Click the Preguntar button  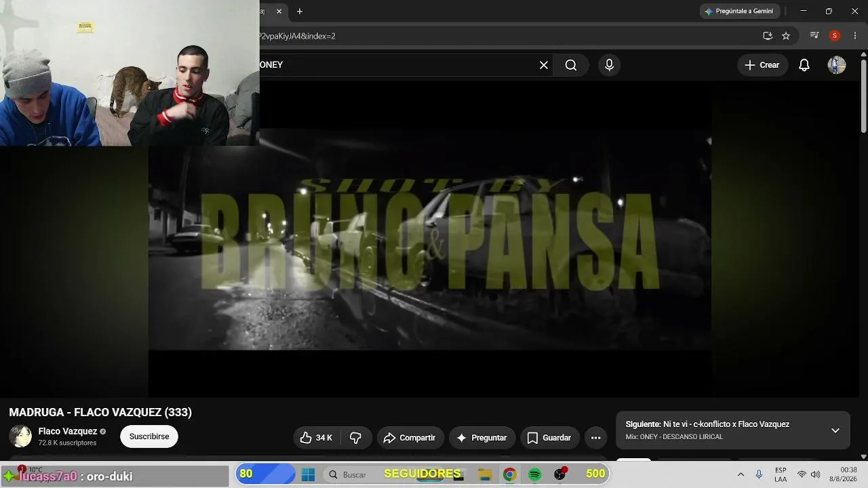pyautogui.click(x=482, y=438)
